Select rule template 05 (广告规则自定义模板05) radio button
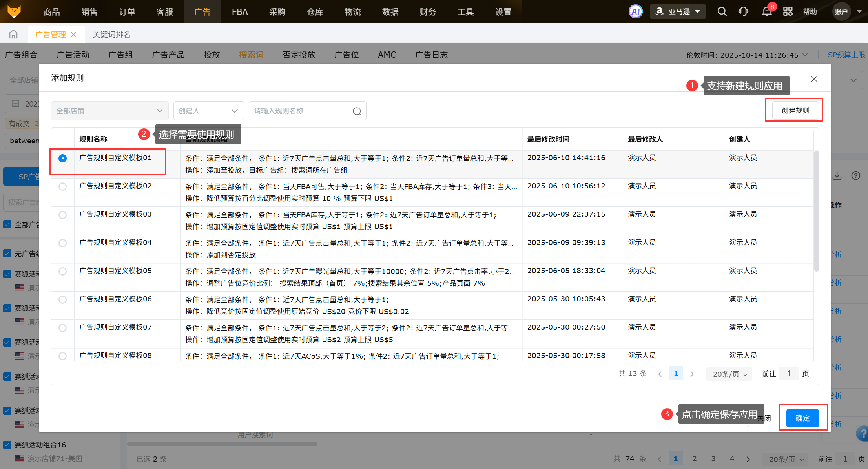This screenshot has height=469, width=868. pos(62,271)
